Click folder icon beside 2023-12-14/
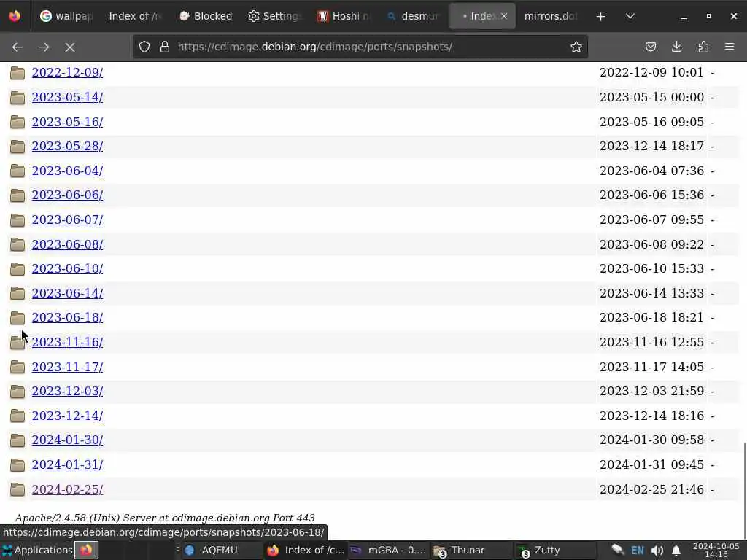The height and width of the screenshot is (560, 747). point(18,416)
